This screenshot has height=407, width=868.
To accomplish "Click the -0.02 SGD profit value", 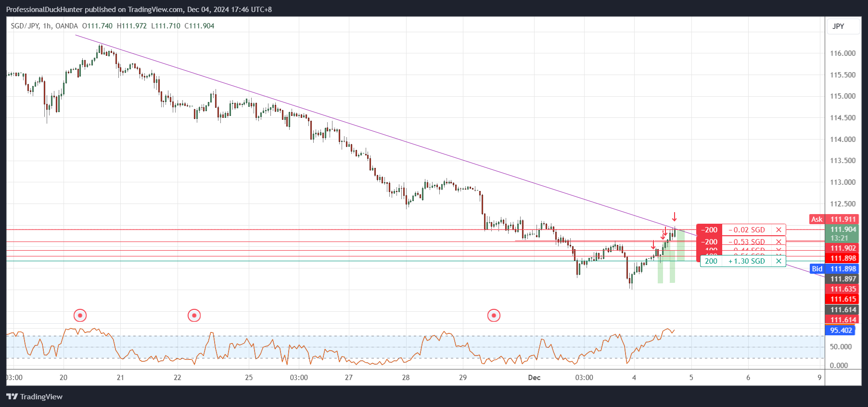I will coord(747,230).
